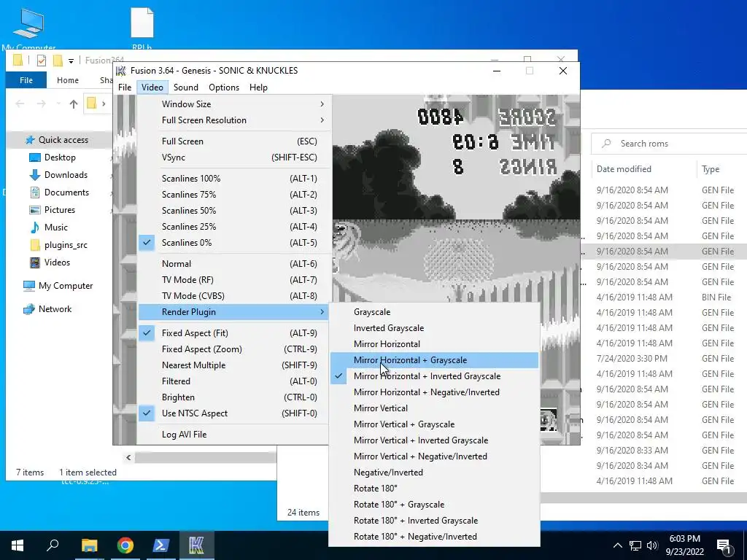Screen dimensions: 747x560
Task: Open My Computer desktop icon
Action: [28, 28]
